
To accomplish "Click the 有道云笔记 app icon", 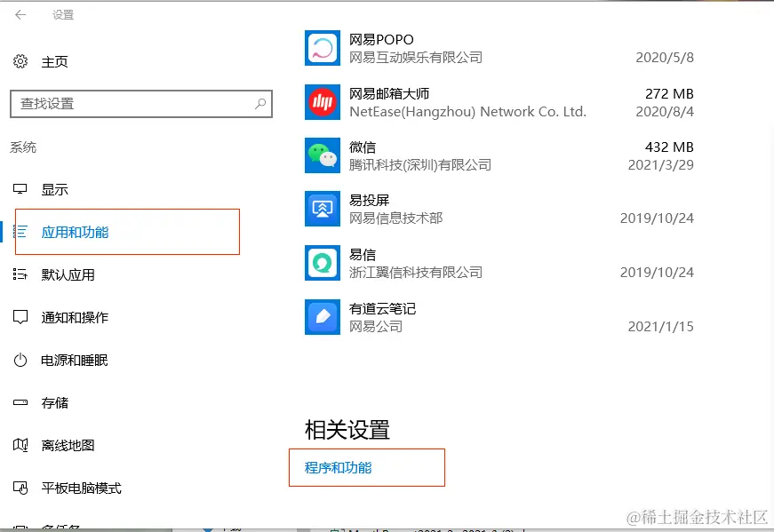I will pyautogui.click(x=323, y=317).
